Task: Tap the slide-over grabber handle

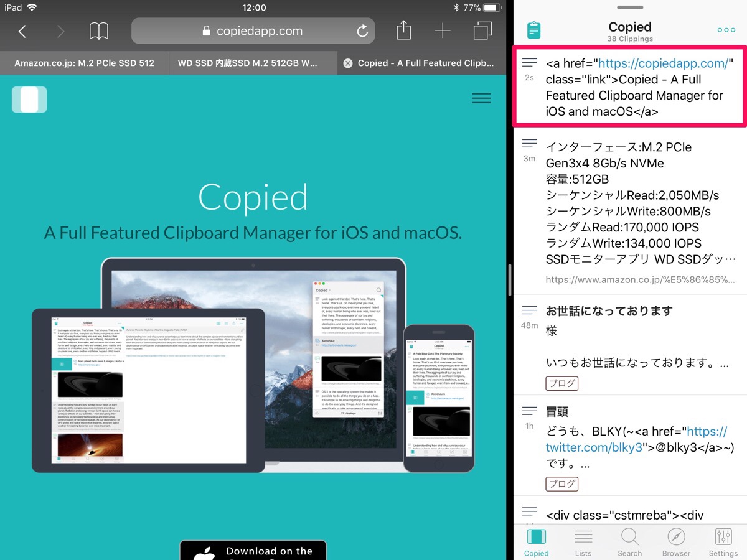Action: pos(630,7)
